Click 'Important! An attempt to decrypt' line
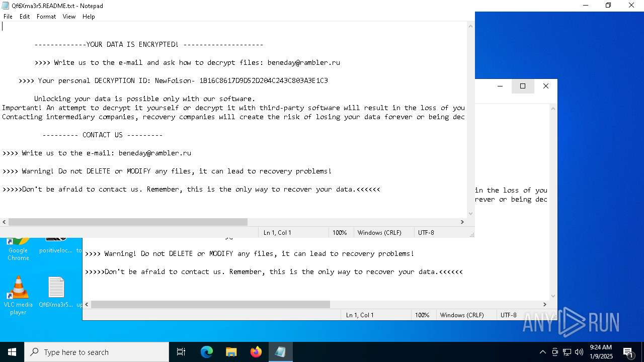The image size is (644, 362). (233, 108)
